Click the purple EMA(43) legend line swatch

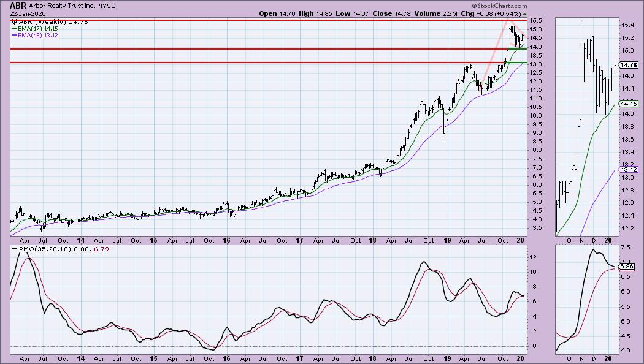coord(14,36)
